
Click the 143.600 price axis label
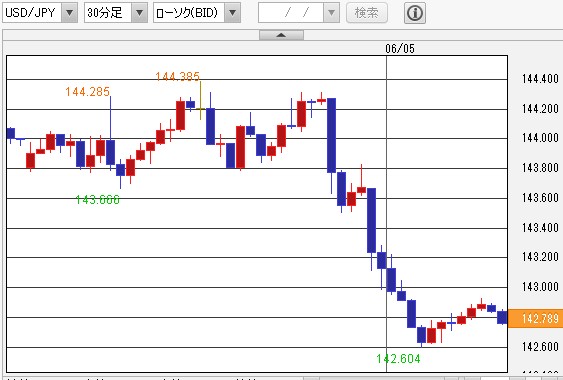click(540, 198)
